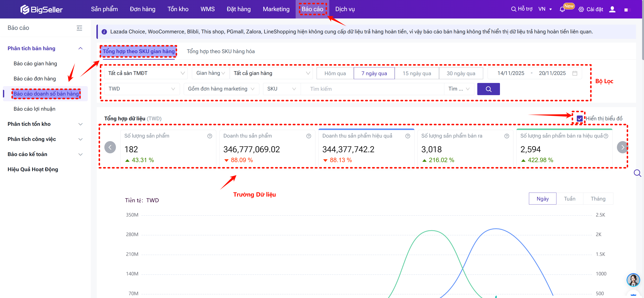
Task: Click the Cài đặt settings link
Action: coord(591,9)
